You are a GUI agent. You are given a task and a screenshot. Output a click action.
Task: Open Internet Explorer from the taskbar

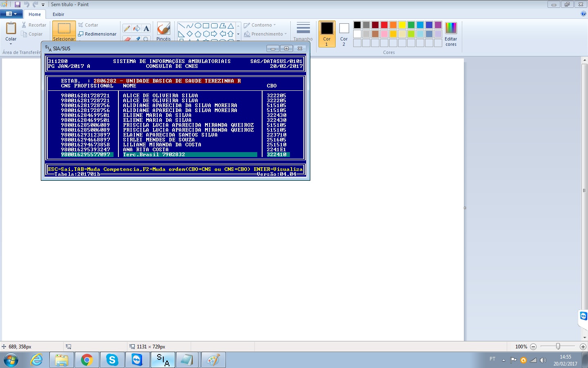point(37,360)
